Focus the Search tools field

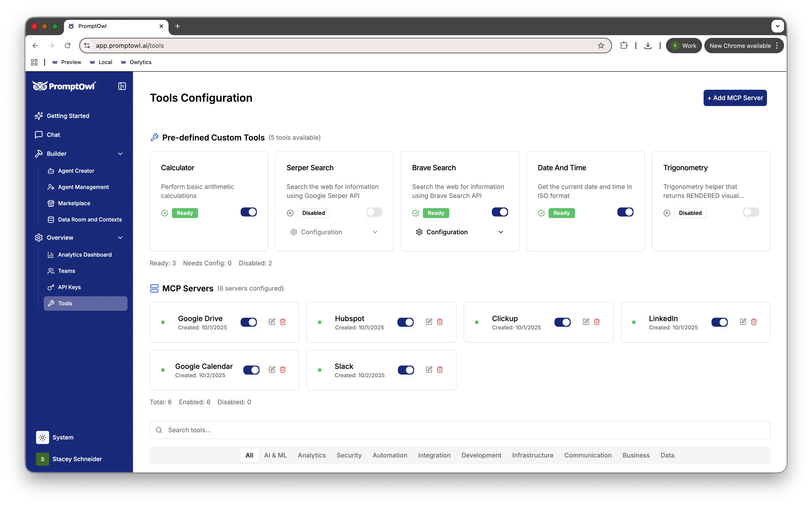(x=460, y=430)
